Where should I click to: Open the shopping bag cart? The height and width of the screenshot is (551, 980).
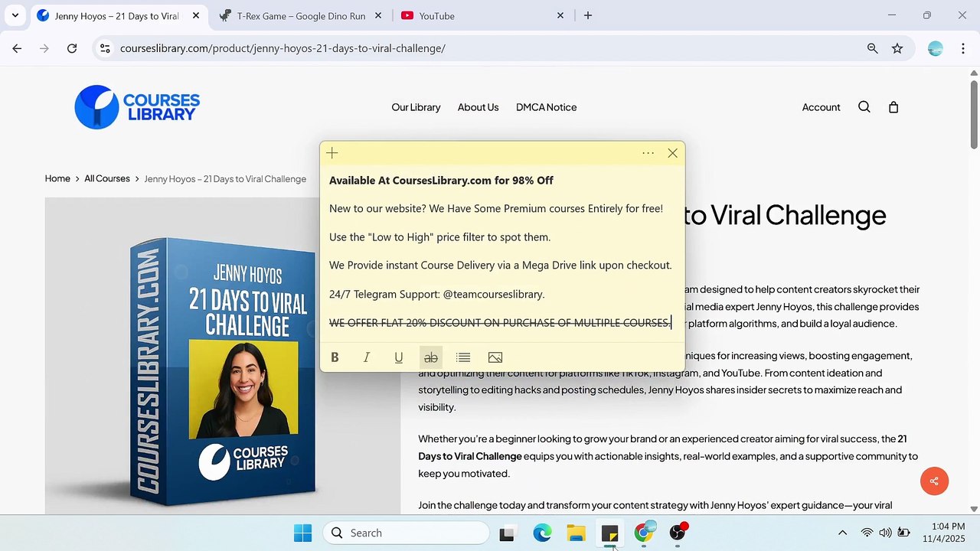[x=893, y=107]
